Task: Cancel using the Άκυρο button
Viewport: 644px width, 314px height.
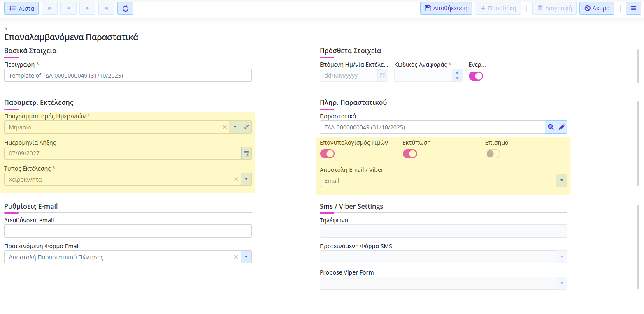Action: point(597,8)
